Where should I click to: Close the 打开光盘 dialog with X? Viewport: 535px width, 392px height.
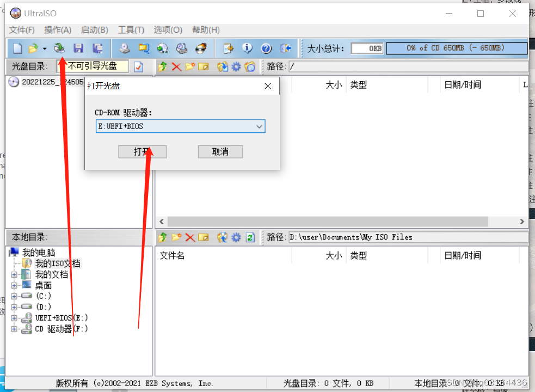coord(268,86)
